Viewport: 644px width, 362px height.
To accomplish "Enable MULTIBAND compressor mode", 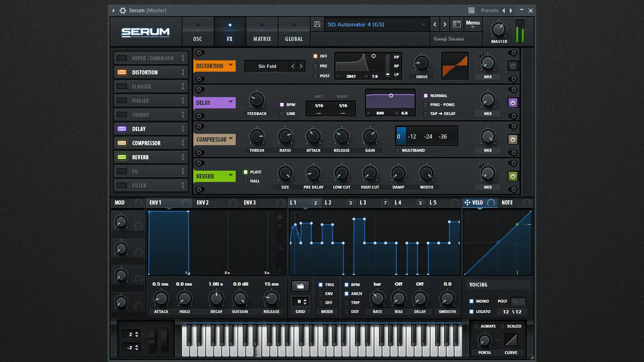I will 397,150.
